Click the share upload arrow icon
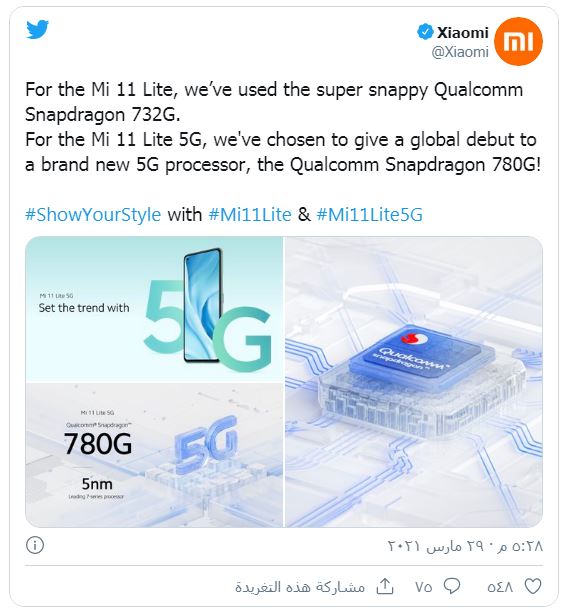The height and width of the screenshot is (616, 568). [x=385, y=587]
